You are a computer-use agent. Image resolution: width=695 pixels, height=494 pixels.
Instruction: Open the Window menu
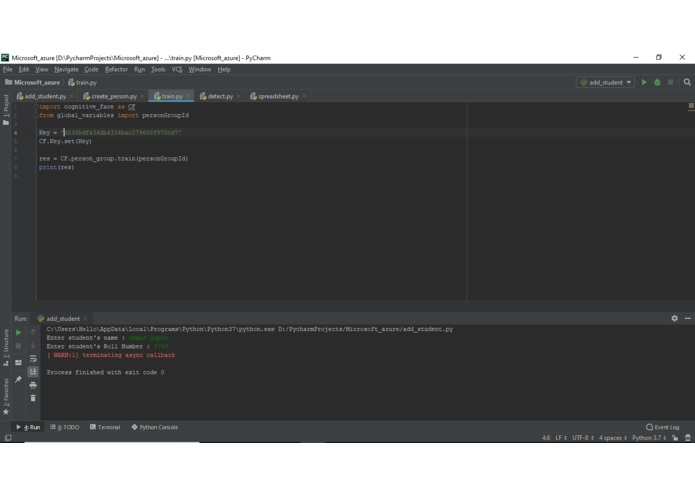[x=200, y=70]
